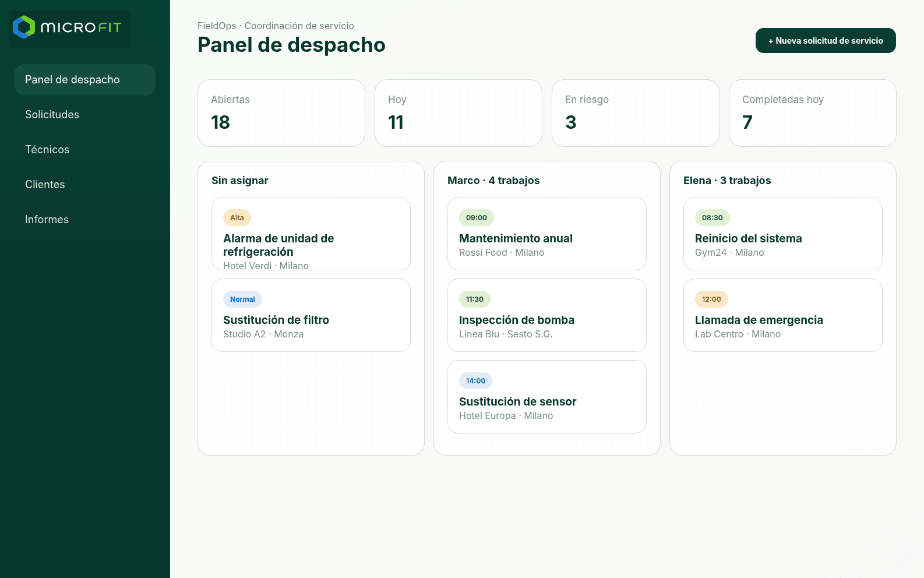Click the 09:00 time badge
The image size is (924, 578).
tap(477, 218)
